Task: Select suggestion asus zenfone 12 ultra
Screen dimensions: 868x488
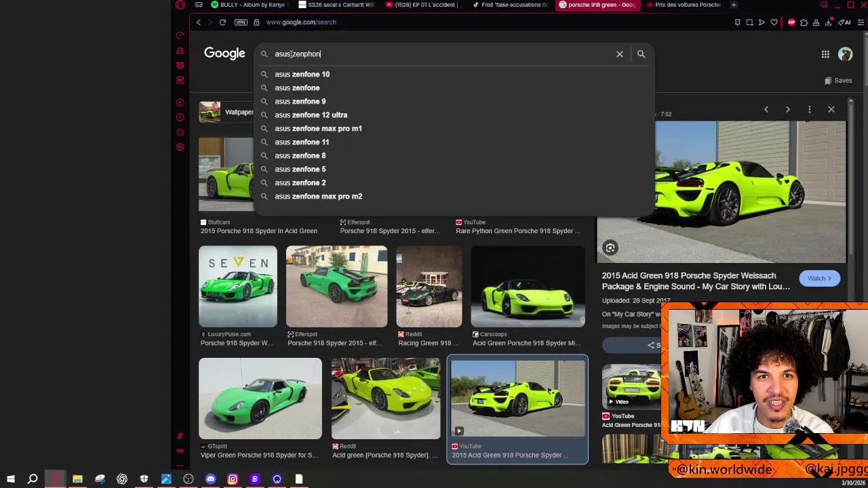Action: 454,115
